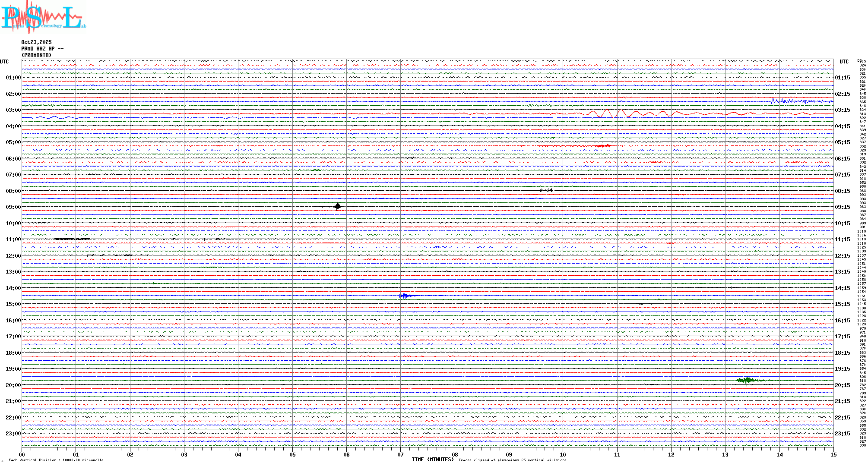The width and height of the screenshot is (868, 466).
Task: Click the 12:00 hour label on left axis
Action: point(13,256)
